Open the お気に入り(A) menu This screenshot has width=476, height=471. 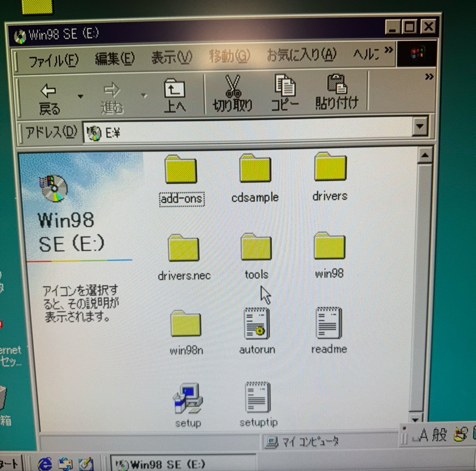click(302, 55)
